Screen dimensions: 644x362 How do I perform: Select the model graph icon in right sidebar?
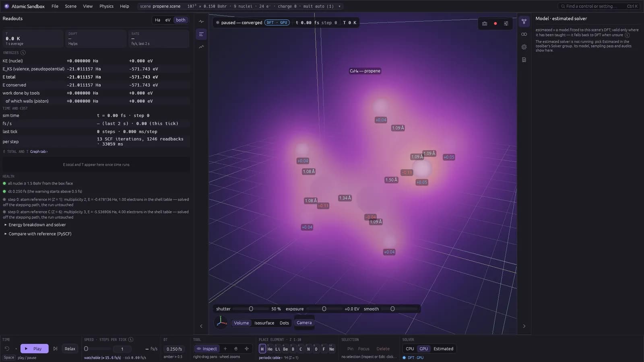524,21
